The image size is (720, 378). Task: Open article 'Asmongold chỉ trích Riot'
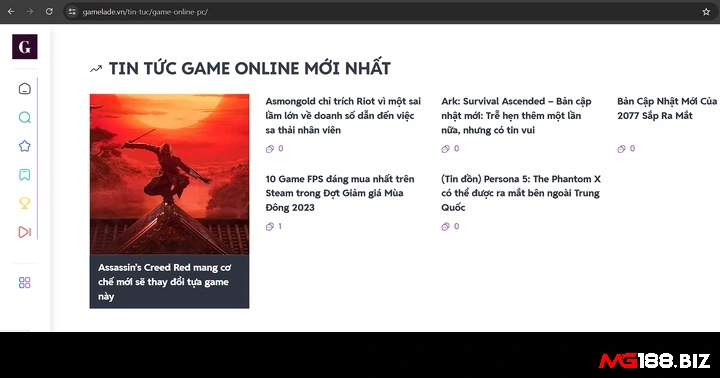coord(343,115)
